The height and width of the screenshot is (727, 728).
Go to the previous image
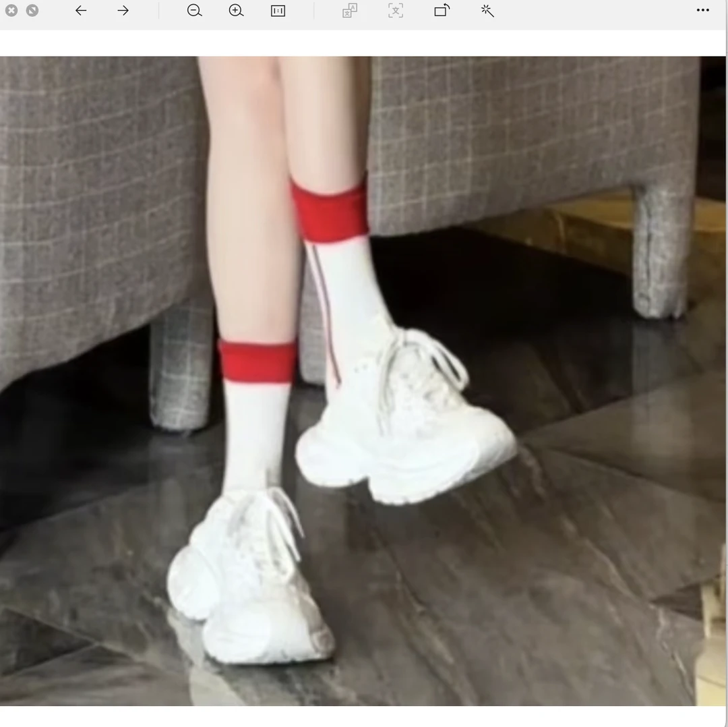point(81,11)
